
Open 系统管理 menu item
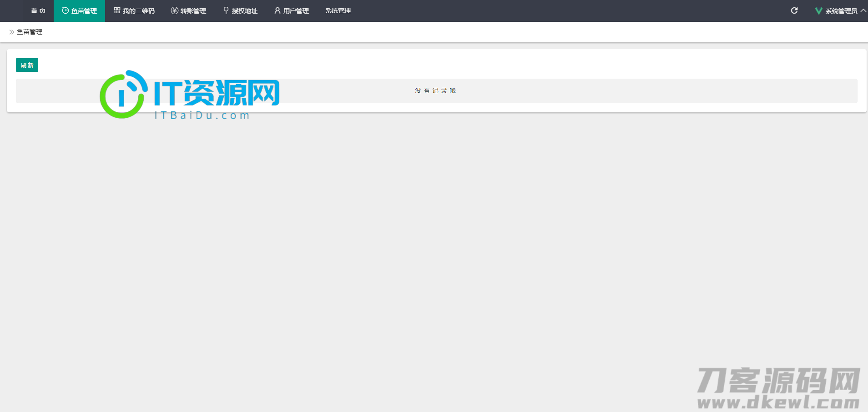(x=338, y=11)
